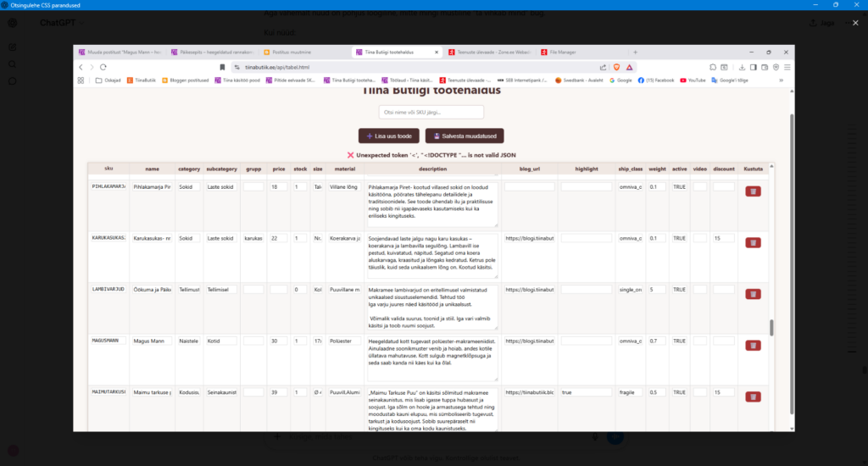This screenshot has width=868, height=466.
Task: Click the share page icon in address bar
Action: pos(603,67)
